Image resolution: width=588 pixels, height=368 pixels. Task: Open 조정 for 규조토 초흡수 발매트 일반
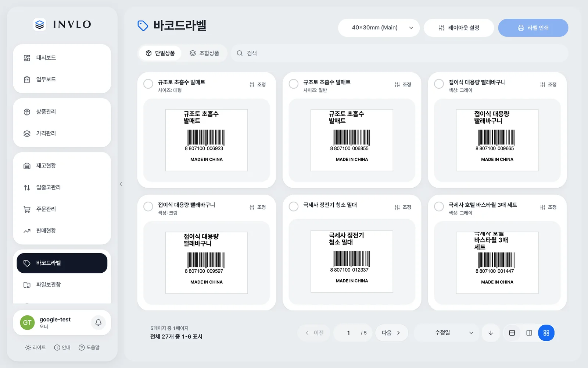(x=403, y=85)
